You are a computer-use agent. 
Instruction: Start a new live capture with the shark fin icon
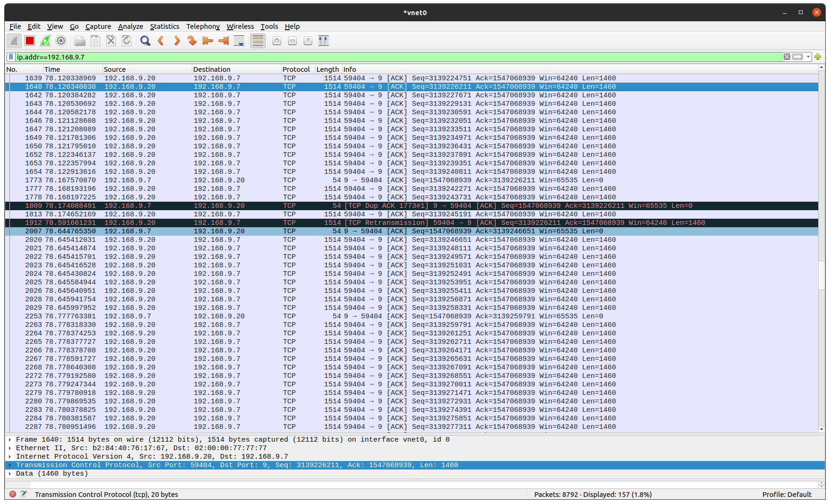pyautogui.click(x=14, y=41)
